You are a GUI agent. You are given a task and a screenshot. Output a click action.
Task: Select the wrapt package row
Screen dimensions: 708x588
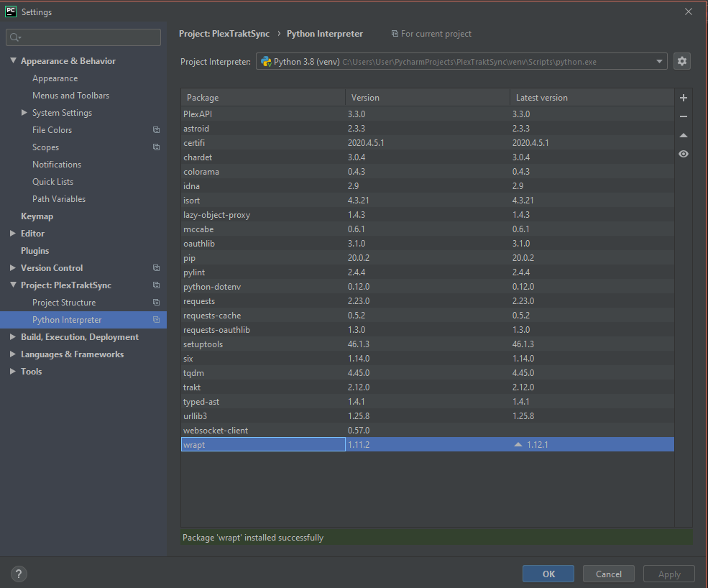point(428,445)
